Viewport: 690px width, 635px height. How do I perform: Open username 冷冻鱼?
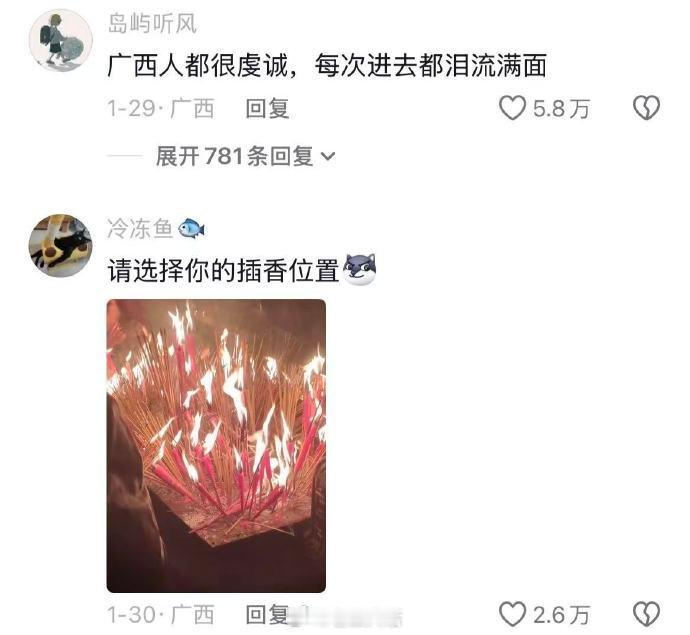click(140, 228)
